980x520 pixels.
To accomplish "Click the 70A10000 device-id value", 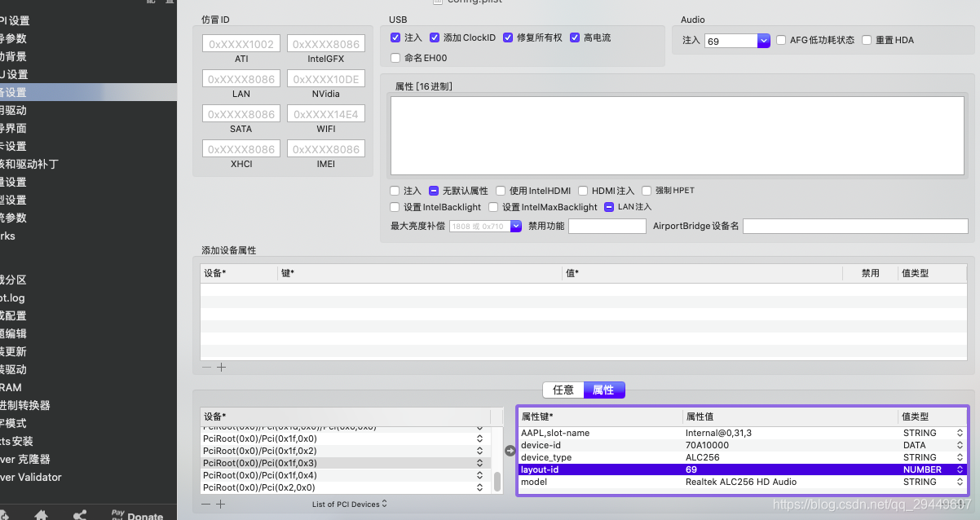I will coord(708,445).
